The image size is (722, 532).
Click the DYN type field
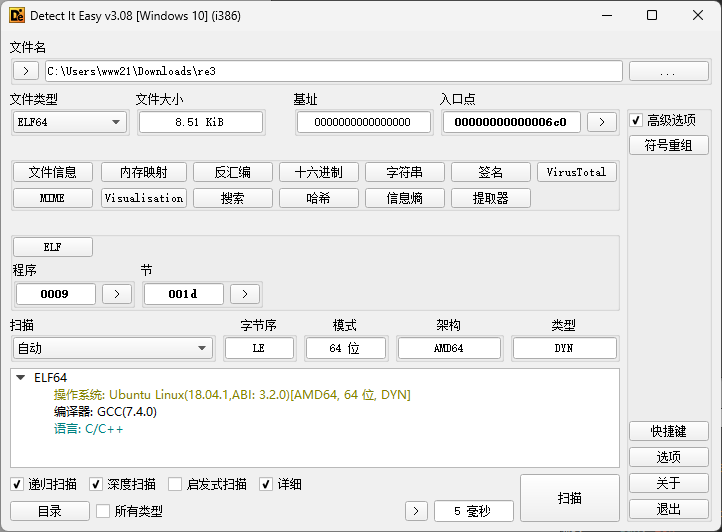[x=565, y=348]
